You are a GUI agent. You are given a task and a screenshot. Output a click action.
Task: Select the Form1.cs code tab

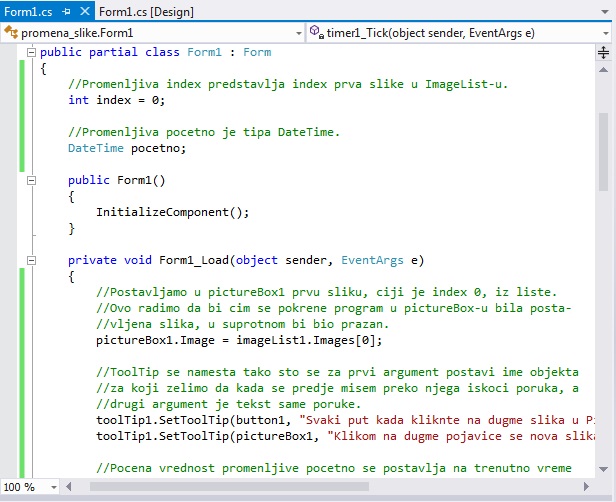coord(28,11)
